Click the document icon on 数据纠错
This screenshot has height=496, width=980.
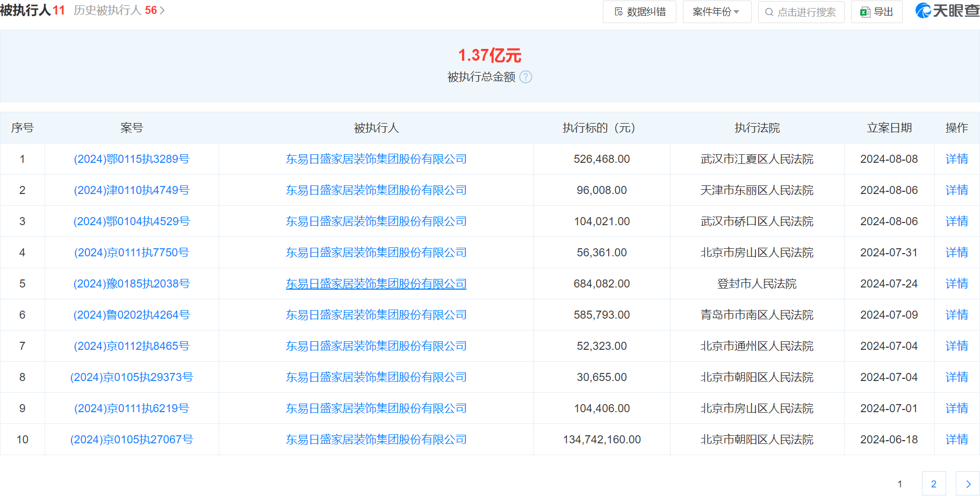(x=618, y=12)
